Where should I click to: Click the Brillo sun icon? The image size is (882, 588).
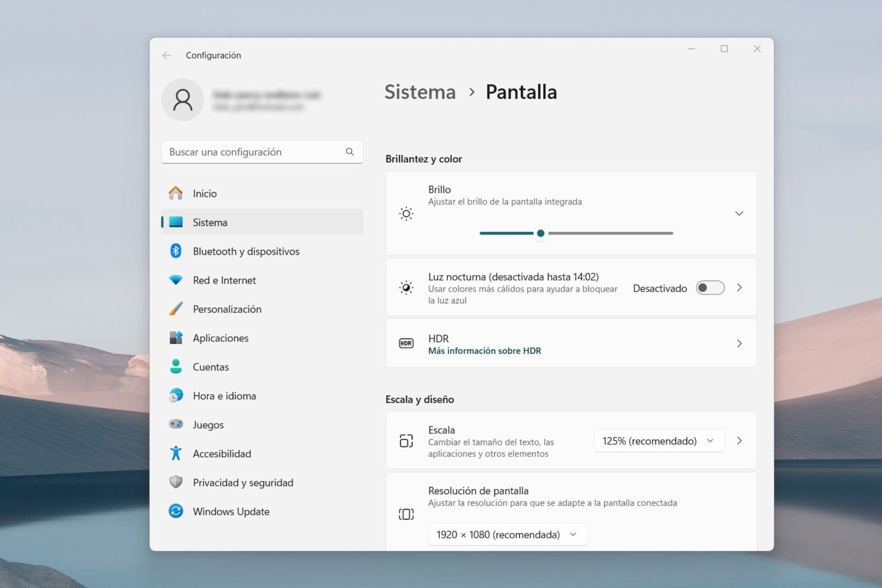coord(406,214)
